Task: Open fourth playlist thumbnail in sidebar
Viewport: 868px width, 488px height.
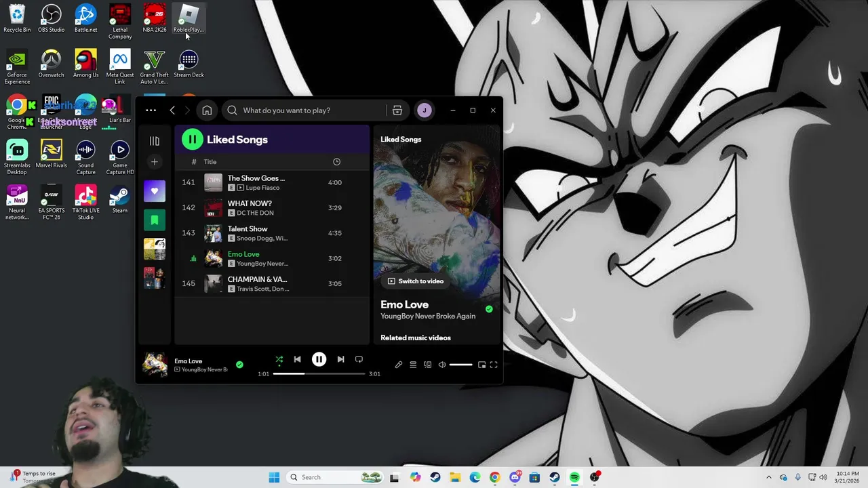Action: coord(155,278)
